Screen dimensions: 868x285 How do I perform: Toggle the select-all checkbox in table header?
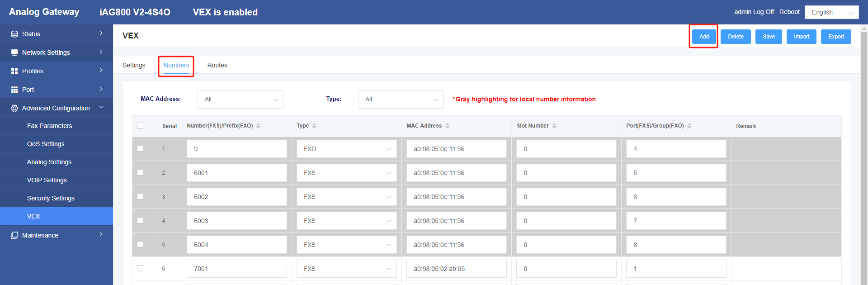coord(140,126)
